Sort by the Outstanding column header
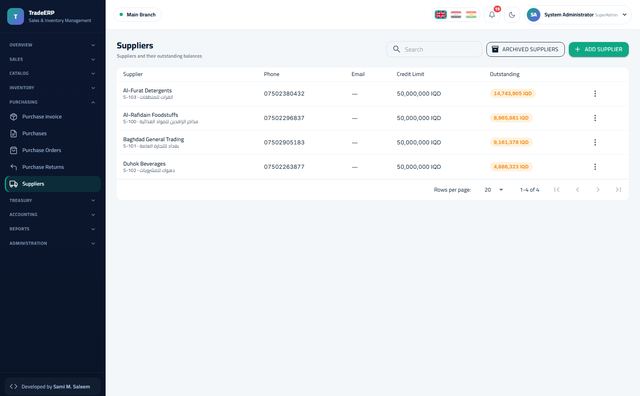This screenshot has height=396, width=640. (504, 74)
